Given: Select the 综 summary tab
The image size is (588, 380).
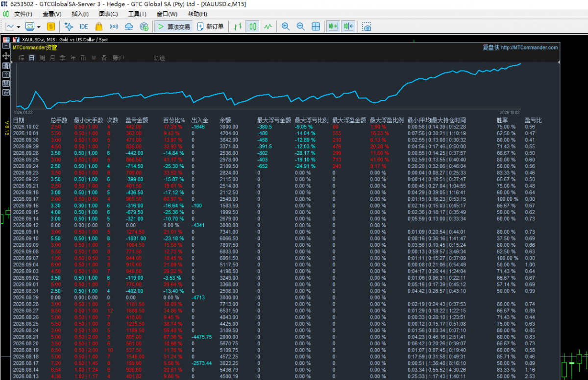Looking at the screenshot, I should (21, 58).
